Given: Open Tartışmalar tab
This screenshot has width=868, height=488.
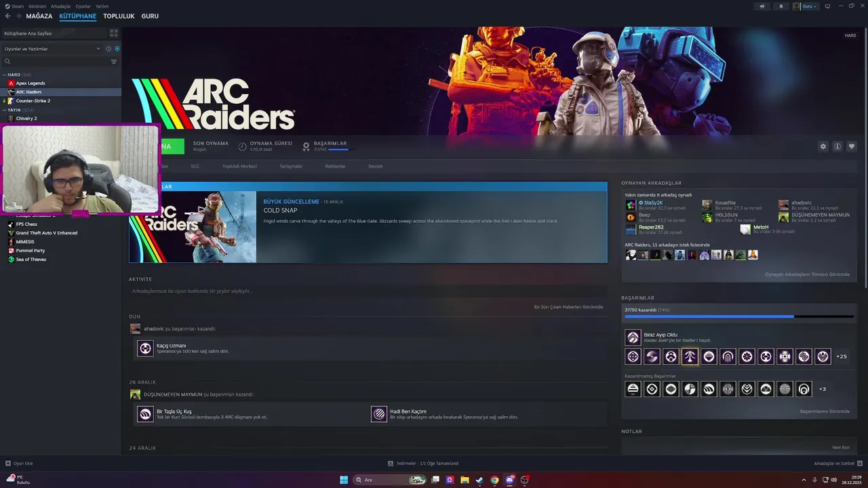Looking at the screenshot, I should pos(291,166).
